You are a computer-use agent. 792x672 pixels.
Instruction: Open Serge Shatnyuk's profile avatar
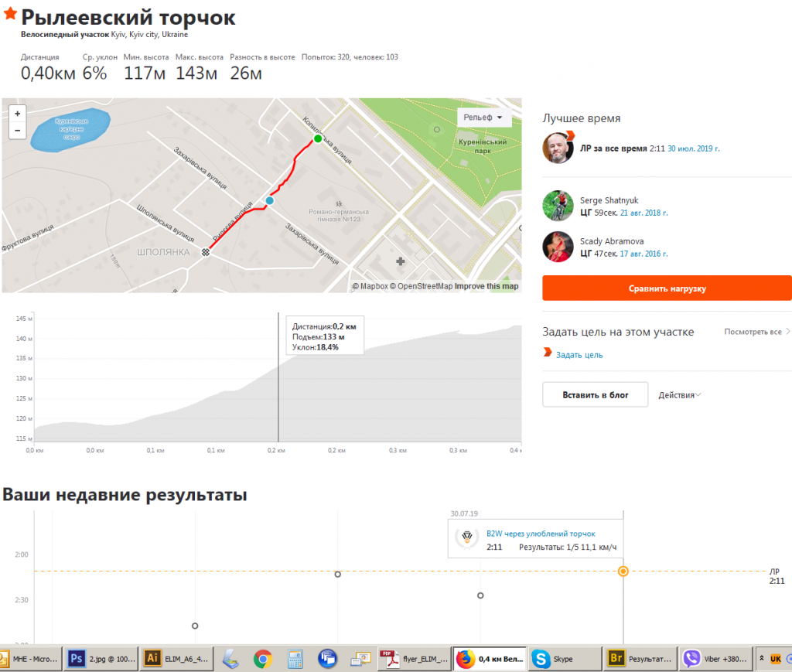[558, 206]
